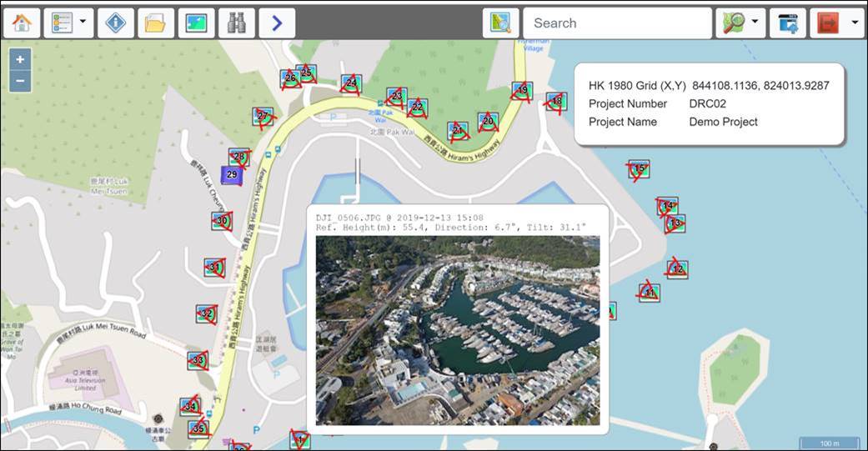
Task: Open the blue information icon
Action: 116,23
